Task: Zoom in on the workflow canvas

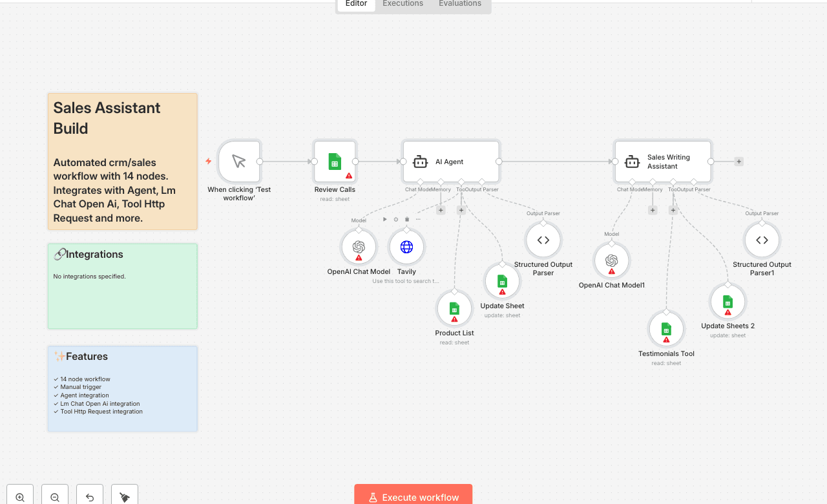Action: click(20, 497)
